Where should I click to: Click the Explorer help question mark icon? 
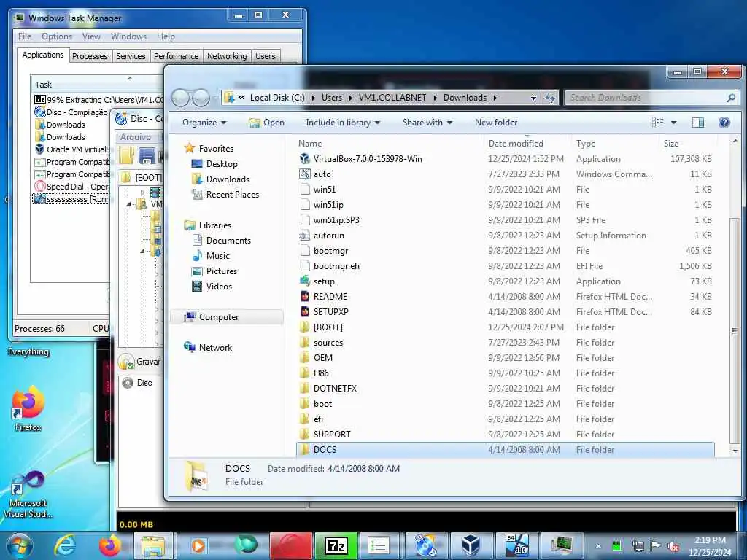(x=724, y=122)
